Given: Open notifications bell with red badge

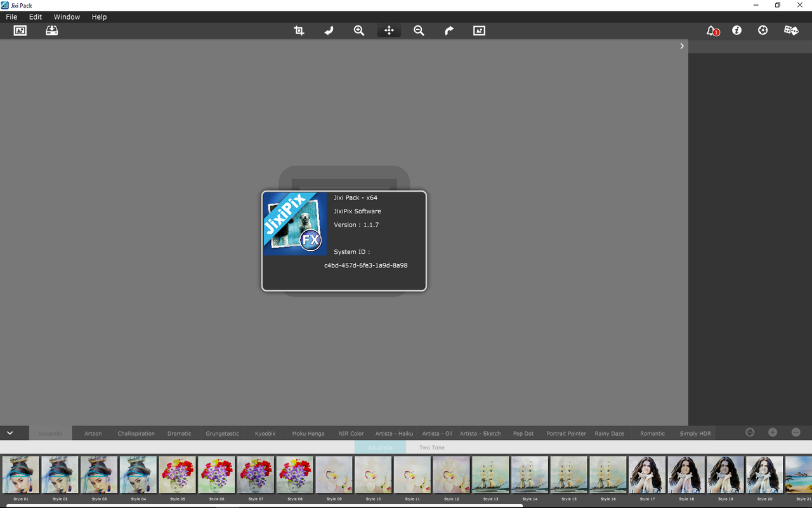Looking at the screenshot, I should pos(713,30).
